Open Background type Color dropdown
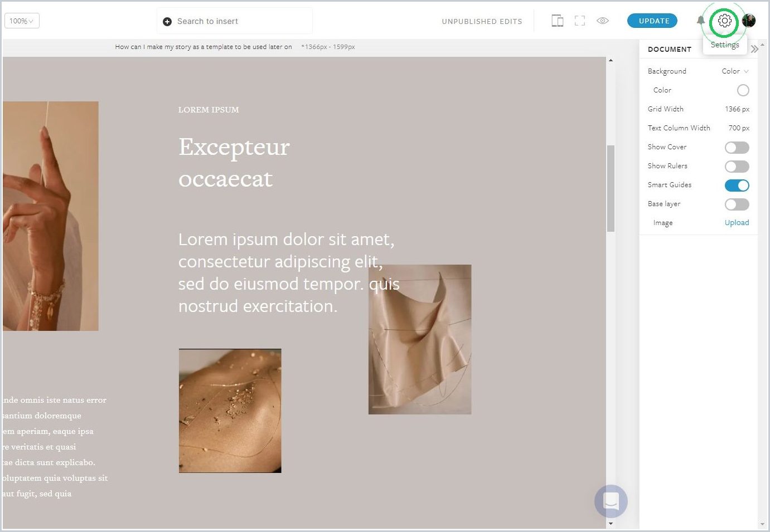 (x=735, y=71)
